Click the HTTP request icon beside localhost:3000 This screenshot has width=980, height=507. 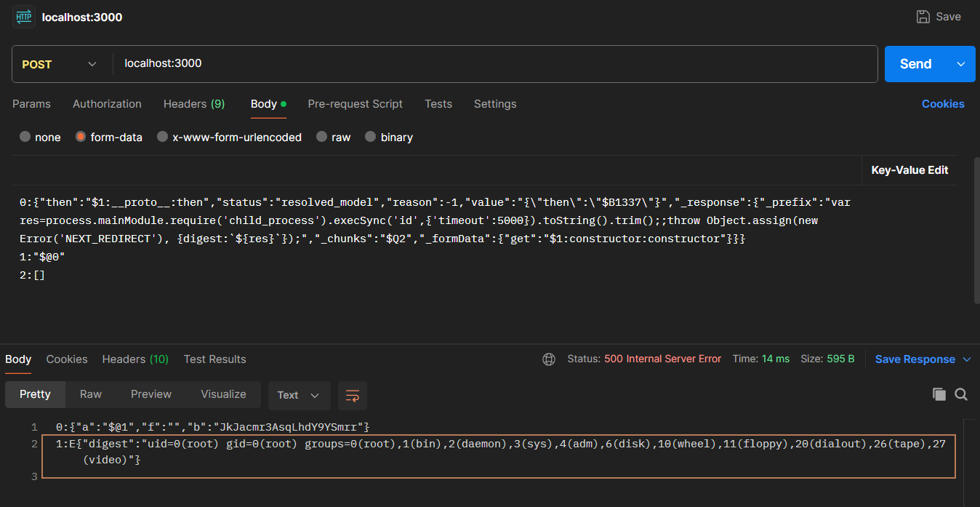pyautogui.click(x=24, y=17)
